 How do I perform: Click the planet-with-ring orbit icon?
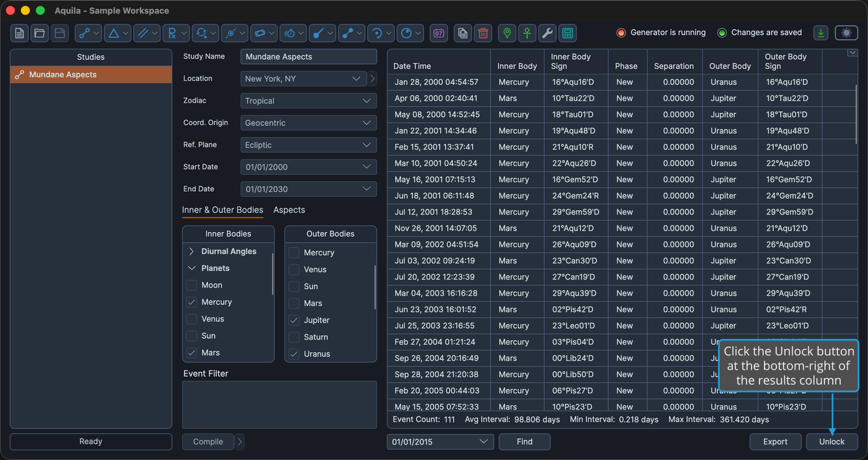pyautogui.click(x=264, y=33)
